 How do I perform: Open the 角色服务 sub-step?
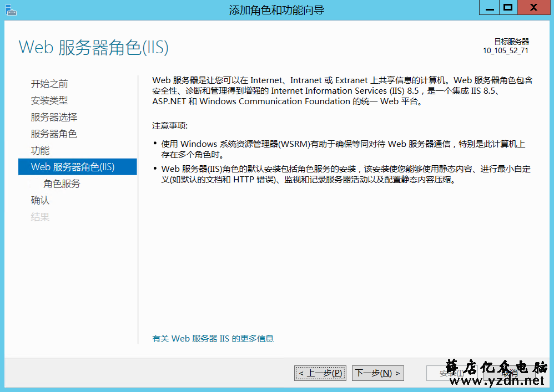coord(62,184)
